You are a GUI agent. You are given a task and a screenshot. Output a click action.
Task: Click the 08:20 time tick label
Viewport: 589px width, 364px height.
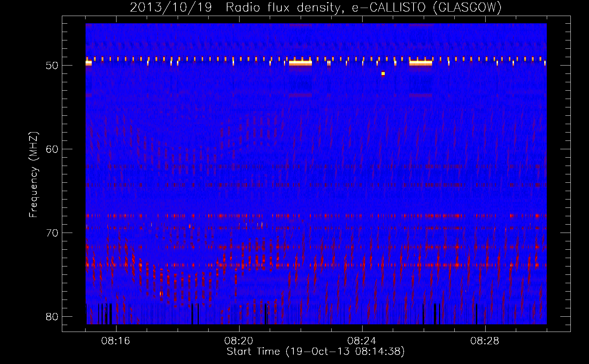239,341
